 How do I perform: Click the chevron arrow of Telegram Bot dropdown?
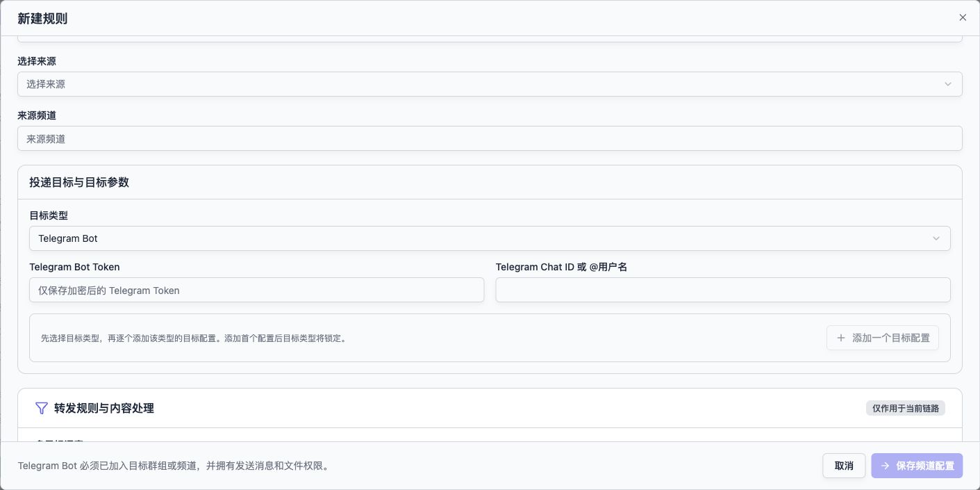(936, 238)
